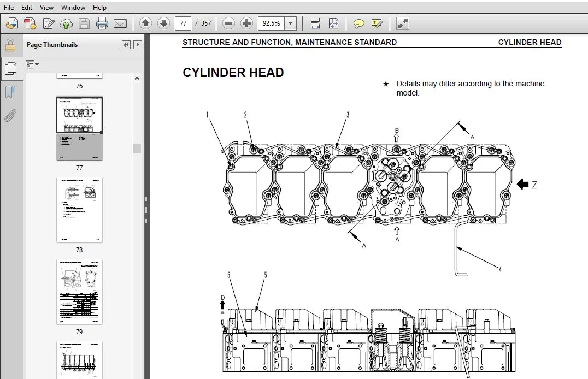Screen dimensions: 588x379
Task: Click the Add Sticky Note comment icon
Action: click(359, 23)
